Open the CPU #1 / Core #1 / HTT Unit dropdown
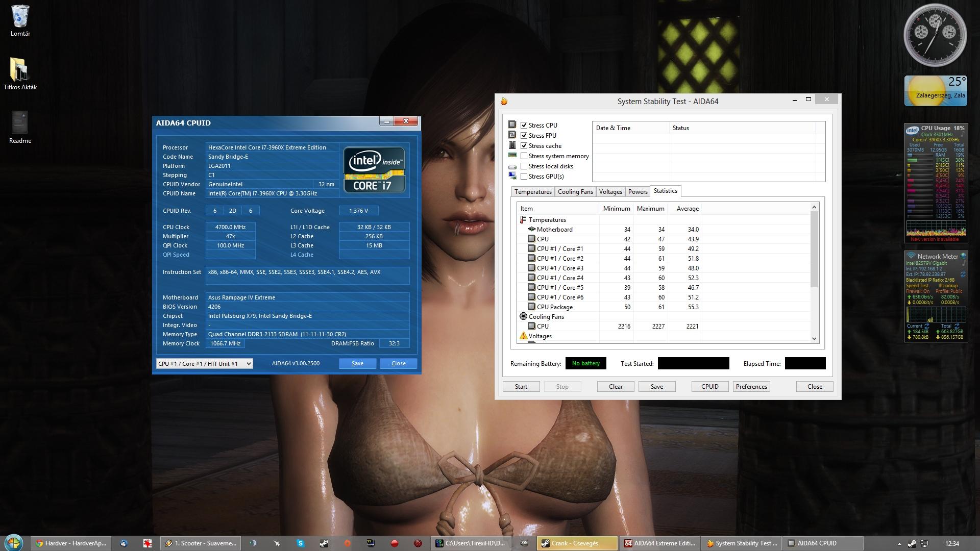Image resolution: width=980 pixels, height=551 pixels. [205, 363]
